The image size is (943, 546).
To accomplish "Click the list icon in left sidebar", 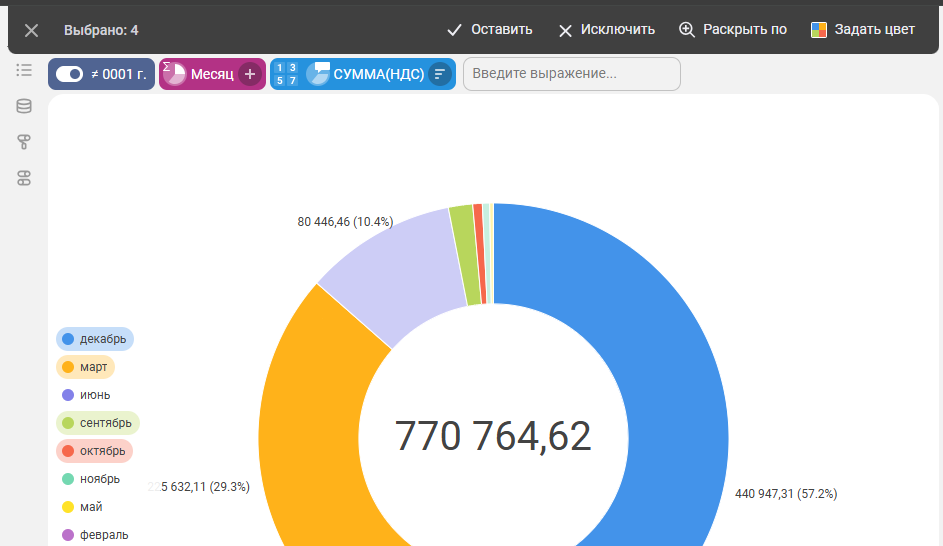I will [24, 70].
